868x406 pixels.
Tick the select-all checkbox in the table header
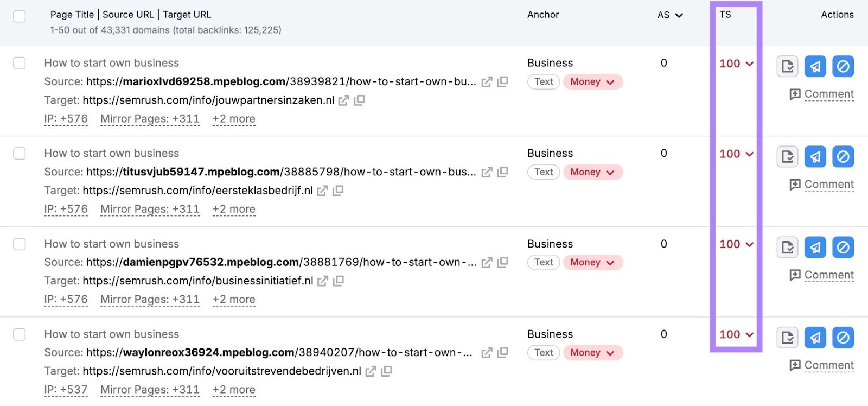coord(20,16)
